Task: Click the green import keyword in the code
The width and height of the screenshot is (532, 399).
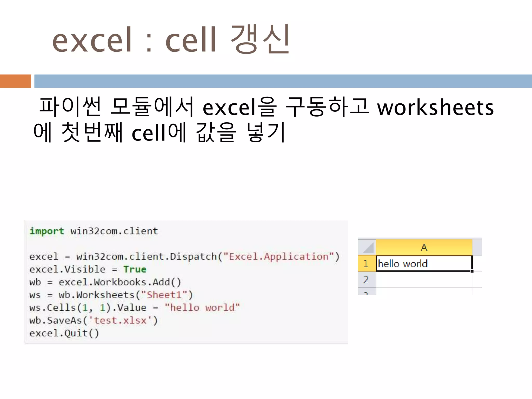Action: (x=47, y=231)
